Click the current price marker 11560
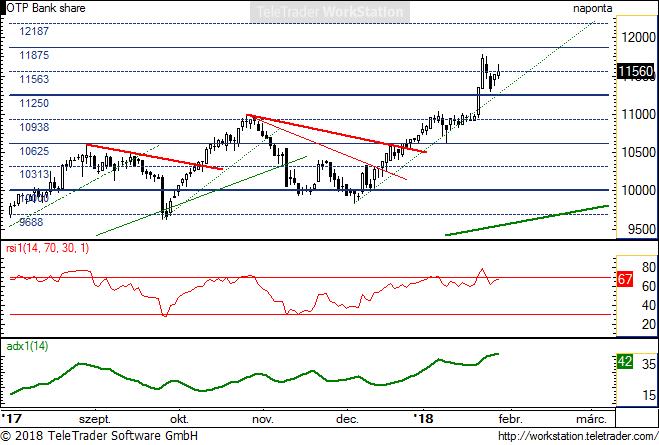Image resolution: width=659 pixels, height=445 pixels. point(636,71)
